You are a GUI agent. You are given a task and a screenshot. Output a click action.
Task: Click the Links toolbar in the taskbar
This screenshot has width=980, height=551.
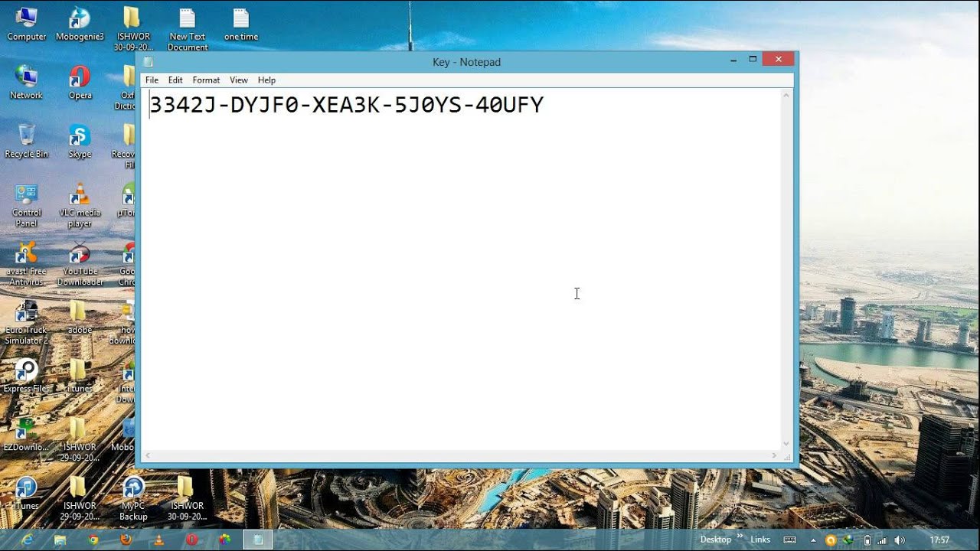760,540
